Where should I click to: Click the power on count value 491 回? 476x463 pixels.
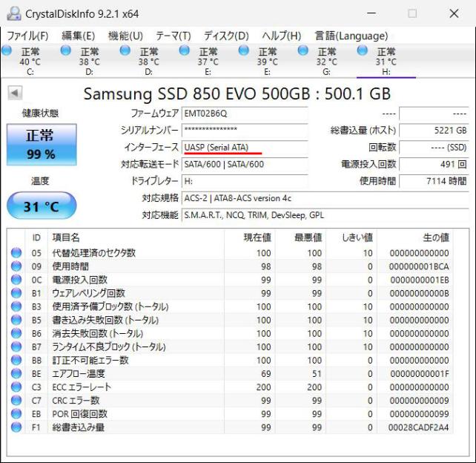pos(434,165)
